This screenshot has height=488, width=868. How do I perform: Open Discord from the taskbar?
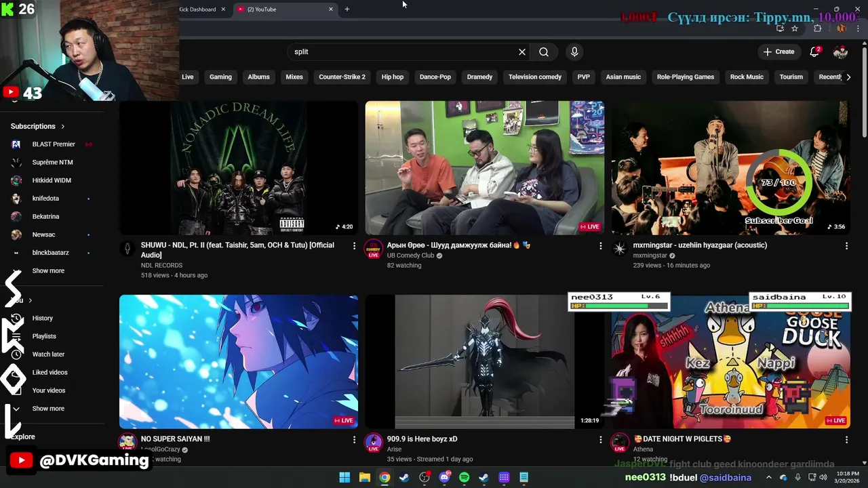[x=444, y=477]
